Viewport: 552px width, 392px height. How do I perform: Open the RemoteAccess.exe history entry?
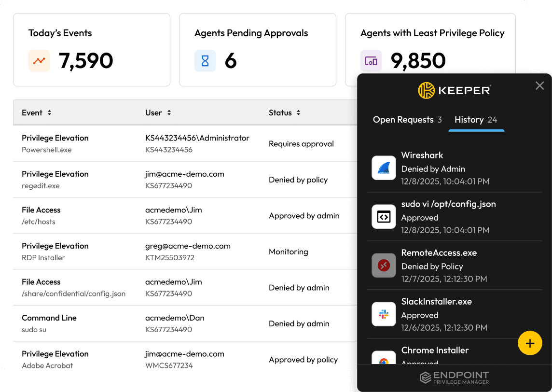[x=454, y=266]
